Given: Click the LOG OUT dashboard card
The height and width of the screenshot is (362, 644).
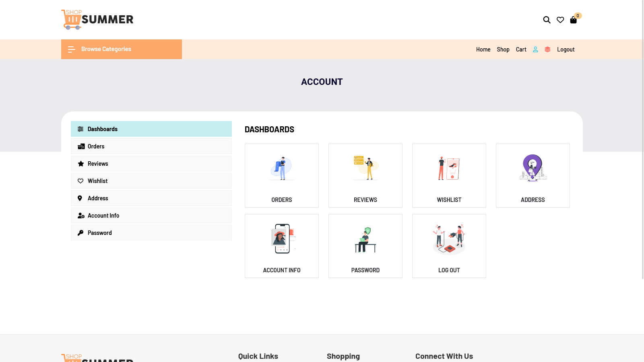Looking at the screenshot, I should (x=449, y=246).
